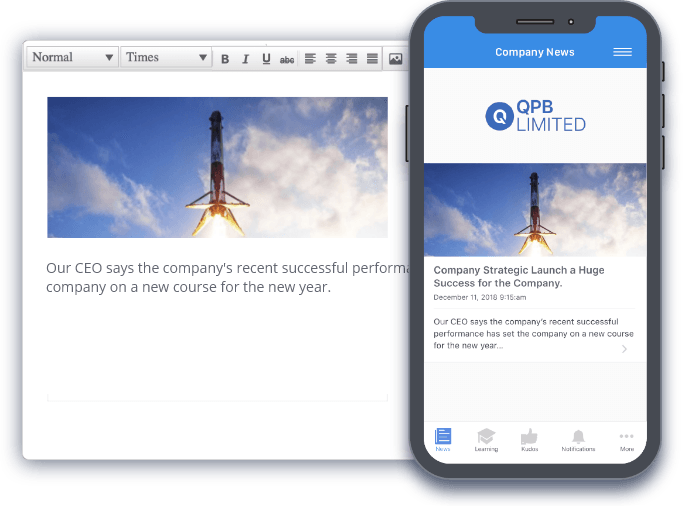This screenshot has width=686, height=506.
Task: Toggle underline formatting
Action: [x=266, y=59]
